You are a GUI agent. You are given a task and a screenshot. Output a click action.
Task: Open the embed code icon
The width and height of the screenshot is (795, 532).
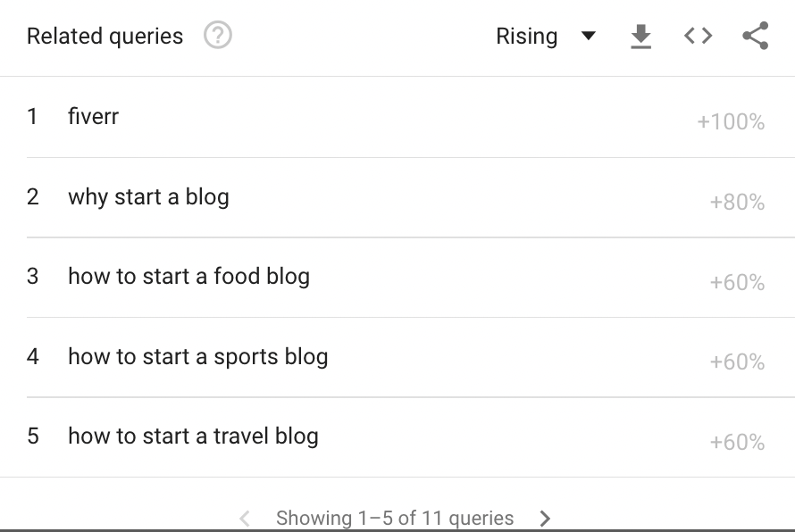click(x=698, y=37)
